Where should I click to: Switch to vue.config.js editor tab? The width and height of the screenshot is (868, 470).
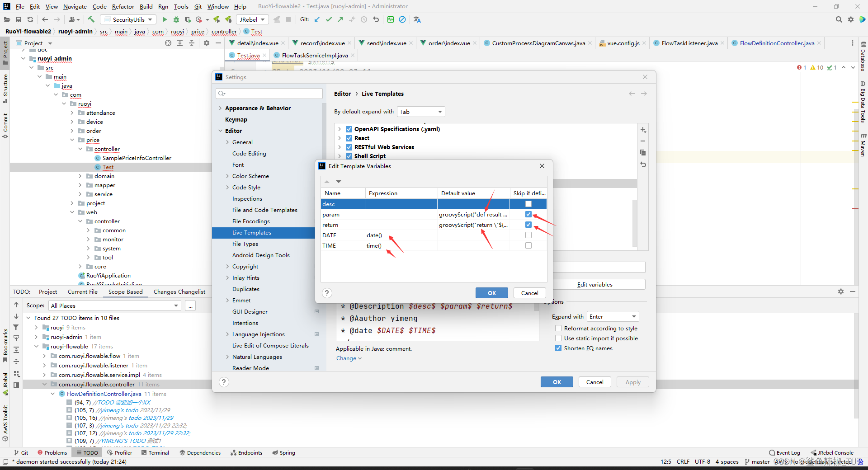[623, 43]
